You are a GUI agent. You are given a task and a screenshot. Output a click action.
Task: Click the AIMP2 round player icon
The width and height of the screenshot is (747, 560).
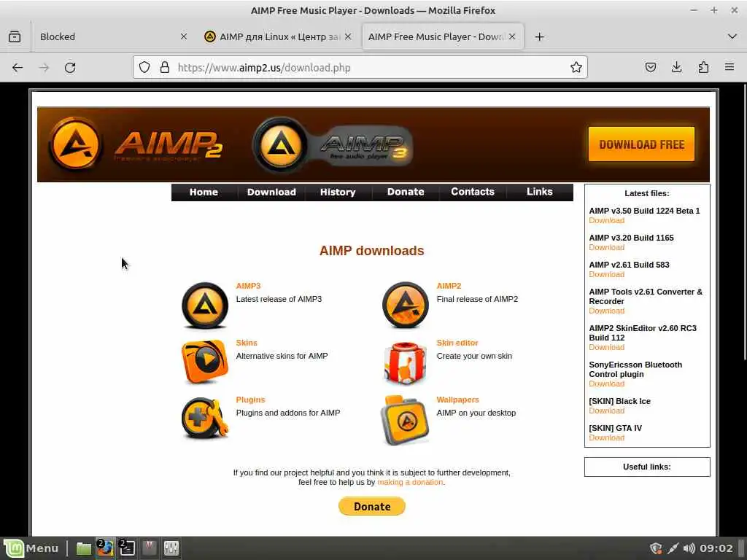point(406,305)
